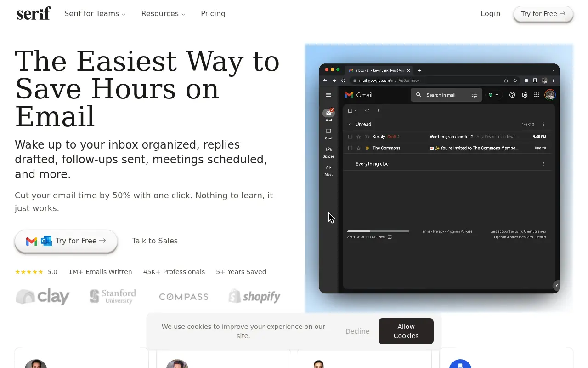Open Gmail search filter options
588x368 pixels.
(474, 95)
